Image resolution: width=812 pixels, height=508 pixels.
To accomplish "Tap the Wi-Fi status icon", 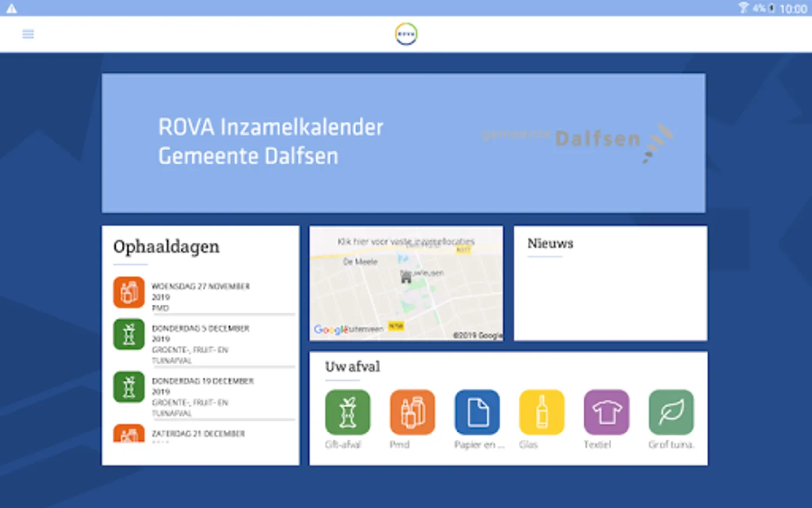I will coord(744,8).
